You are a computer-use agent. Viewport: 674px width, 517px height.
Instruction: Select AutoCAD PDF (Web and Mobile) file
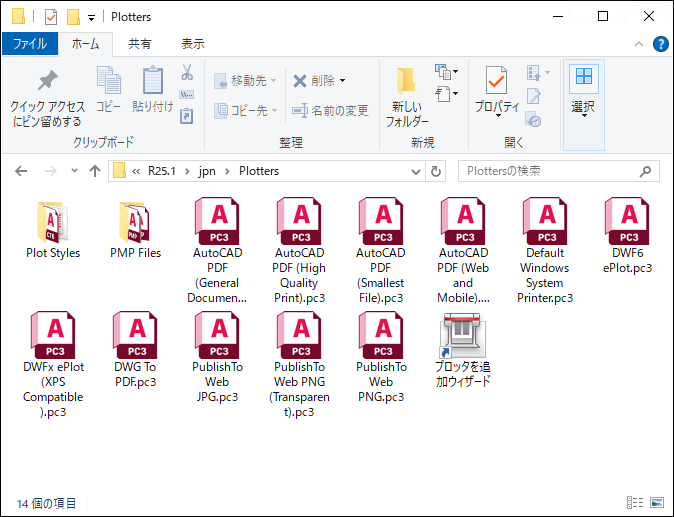463,251
